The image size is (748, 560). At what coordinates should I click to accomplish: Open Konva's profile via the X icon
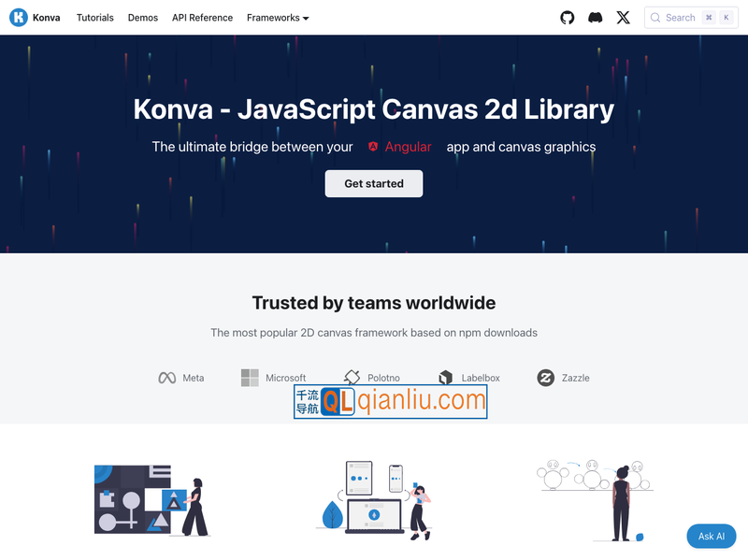coord(623,17)
